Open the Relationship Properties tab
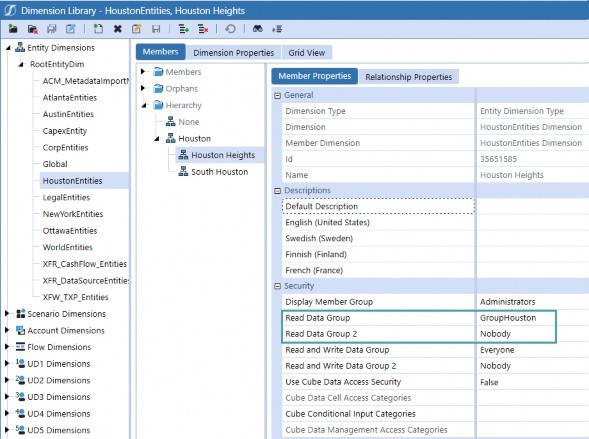 tap(409, 77)
